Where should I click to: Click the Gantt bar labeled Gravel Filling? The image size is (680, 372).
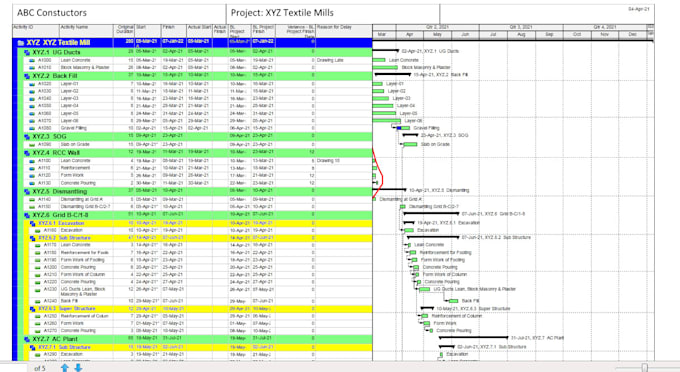coord(404,128)
